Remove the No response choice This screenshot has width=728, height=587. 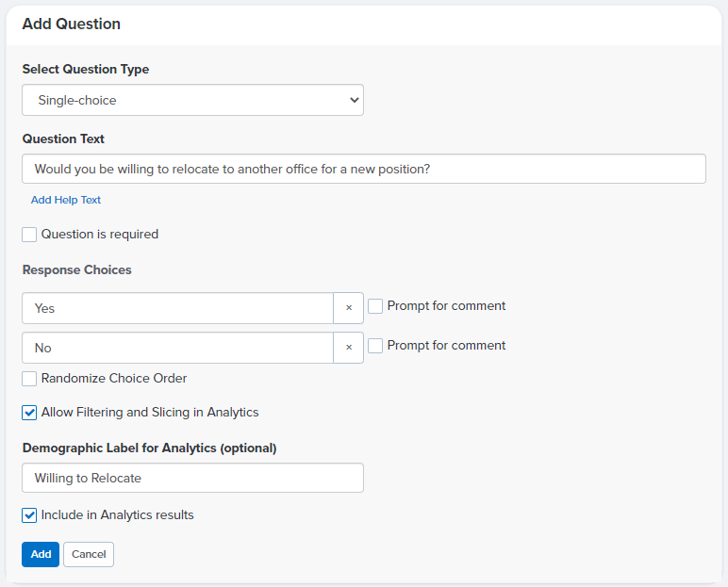[x=348, y=348]
